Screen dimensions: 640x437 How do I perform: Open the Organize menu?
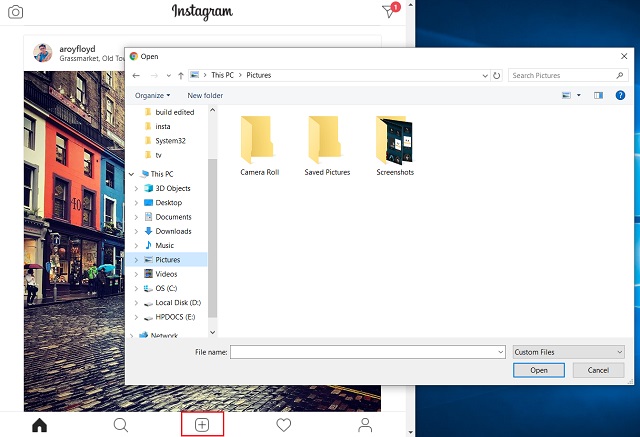(x=152, y=95)
